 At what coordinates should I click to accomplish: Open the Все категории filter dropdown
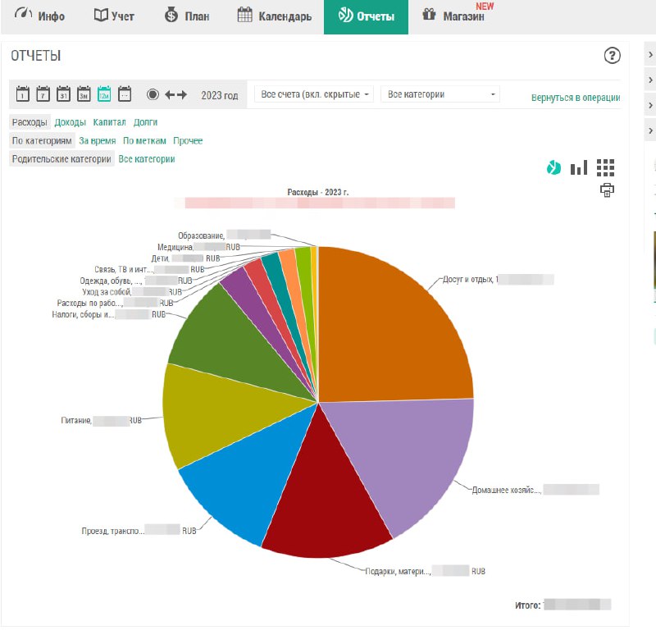tap(440, 94)
